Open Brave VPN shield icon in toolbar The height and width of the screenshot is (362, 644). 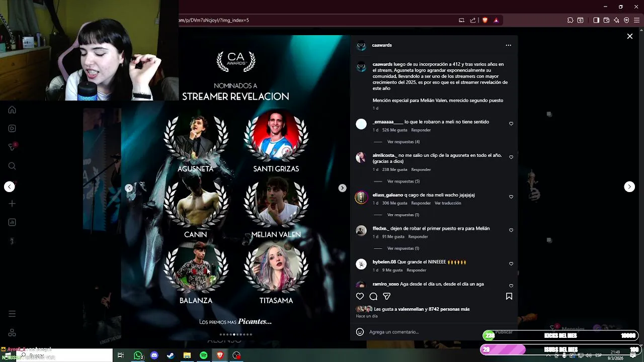coord(626,20)
